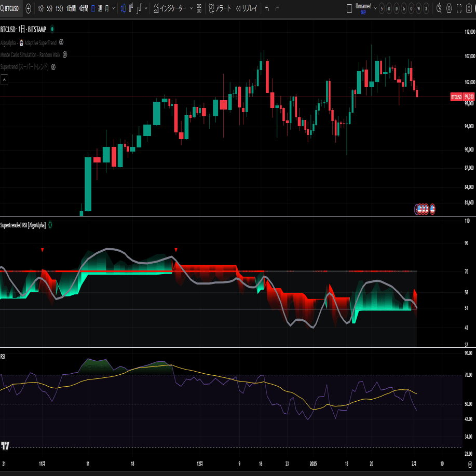Viewport: 476px width, 476px height.
Task: Select the Monte Carlo Simulation legend label
Action: tap(30, 55)
